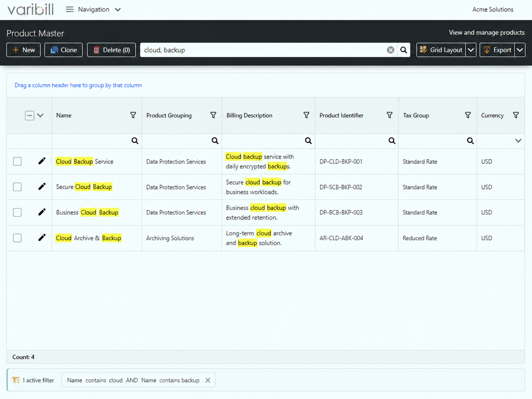Open the selection options chevron in header
Image resolution: width=532 pixels, height=399 pixels.
40,115
